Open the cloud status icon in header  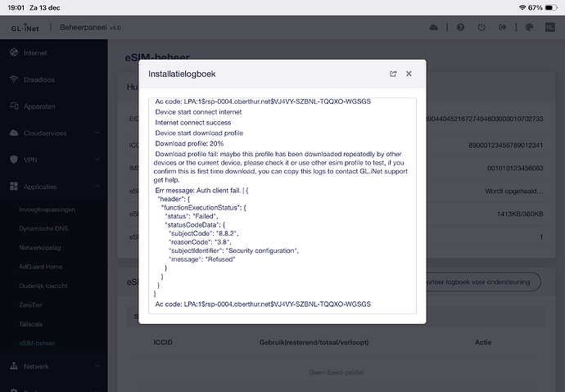pyautogui.click(x=433, y=28)
